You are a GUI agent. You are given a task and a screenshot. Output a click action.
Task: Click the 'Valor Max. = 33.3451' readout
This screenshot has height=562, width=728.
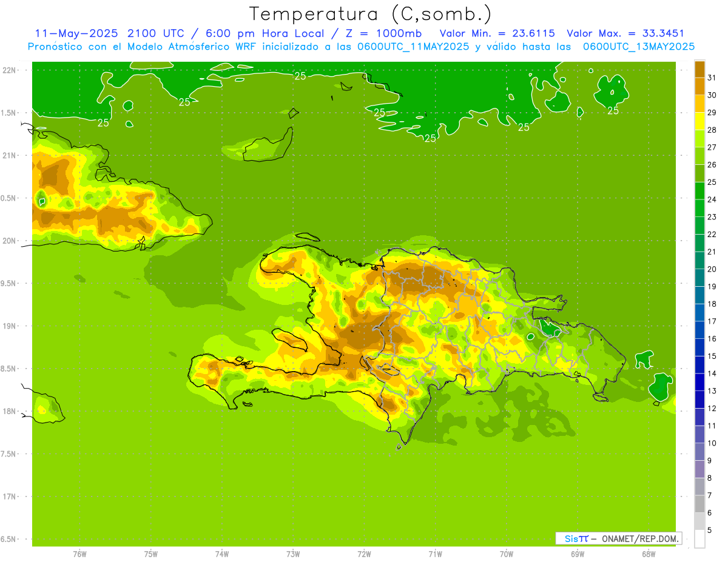(626, 33)
